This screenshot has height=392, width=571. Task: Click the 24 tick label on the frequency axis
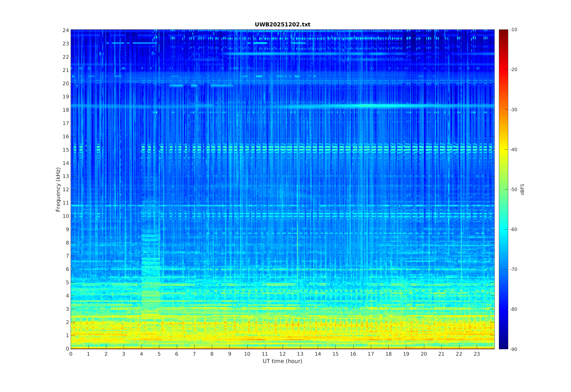(66, 30)
